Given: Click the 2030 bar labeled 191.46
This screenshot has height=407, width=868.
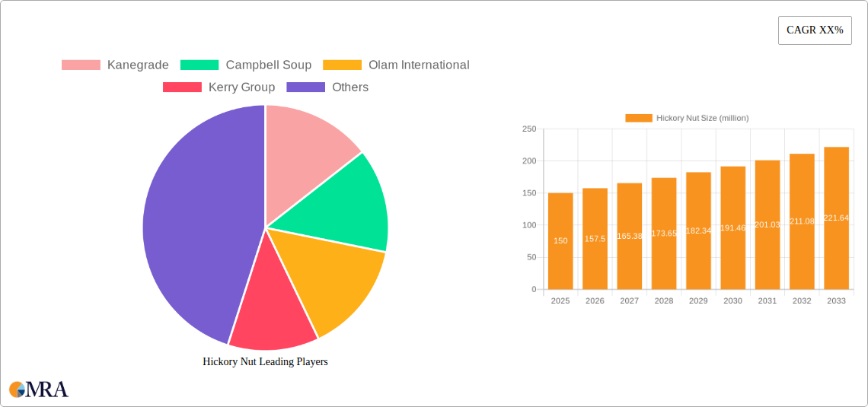Looking at the screenshot, I should point(733,227).
